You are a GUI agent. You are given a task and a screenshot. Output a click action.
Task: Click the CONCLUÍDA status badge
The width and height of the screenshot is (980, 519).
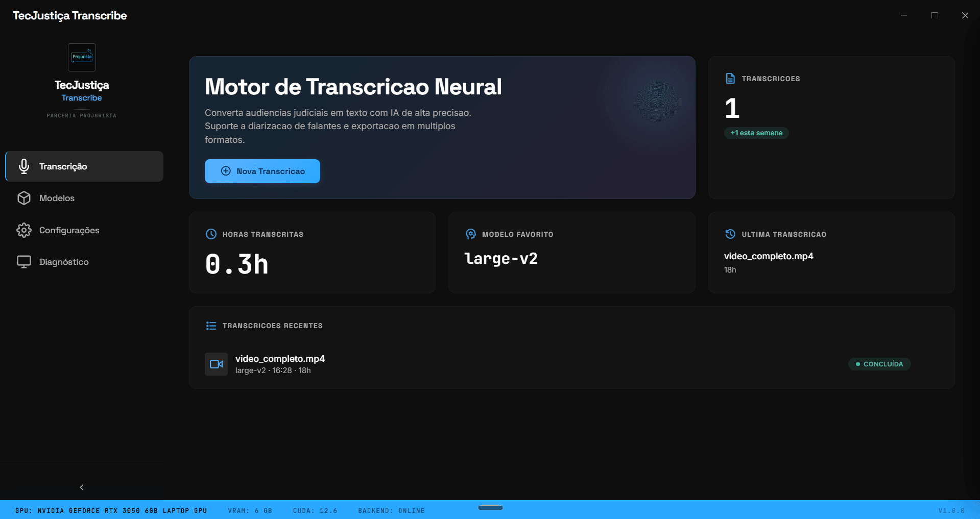pos(879,364)
